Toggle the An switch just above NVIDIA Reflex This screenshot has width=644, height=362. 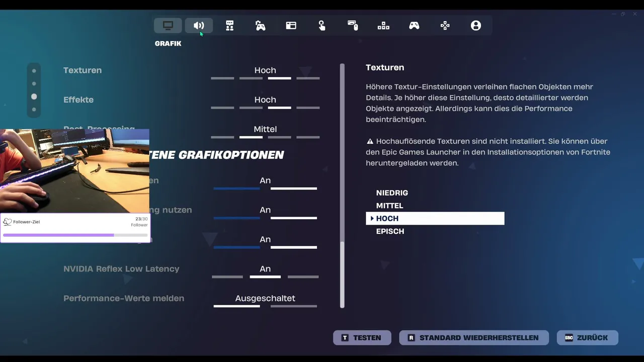point(265,242)
